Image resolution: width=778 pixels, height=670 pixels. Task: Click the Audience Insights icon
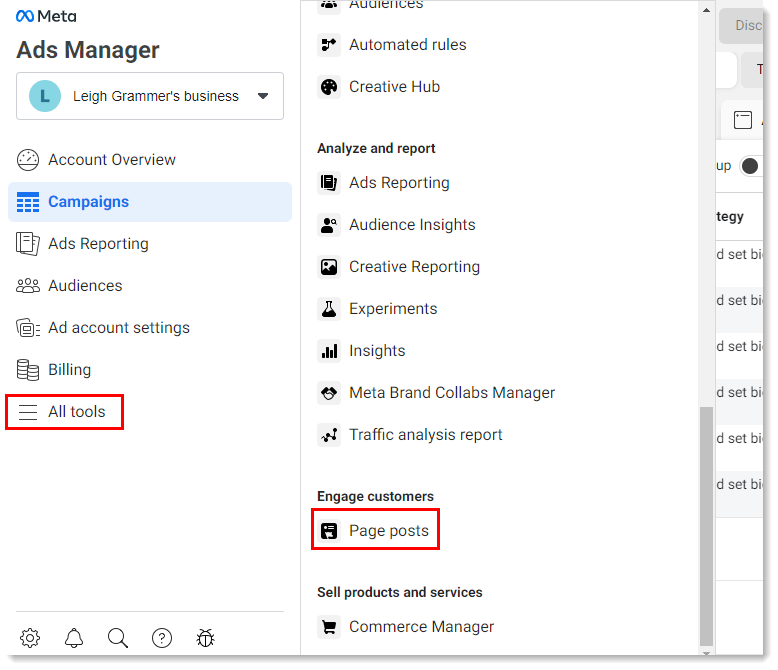329,225
